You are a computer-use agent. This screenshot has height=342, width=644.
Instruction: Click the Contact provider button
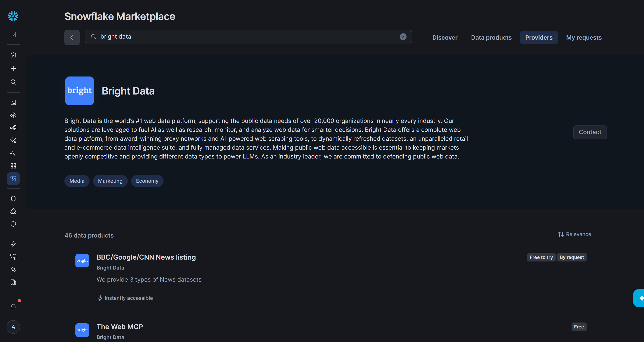click(590, 132)
